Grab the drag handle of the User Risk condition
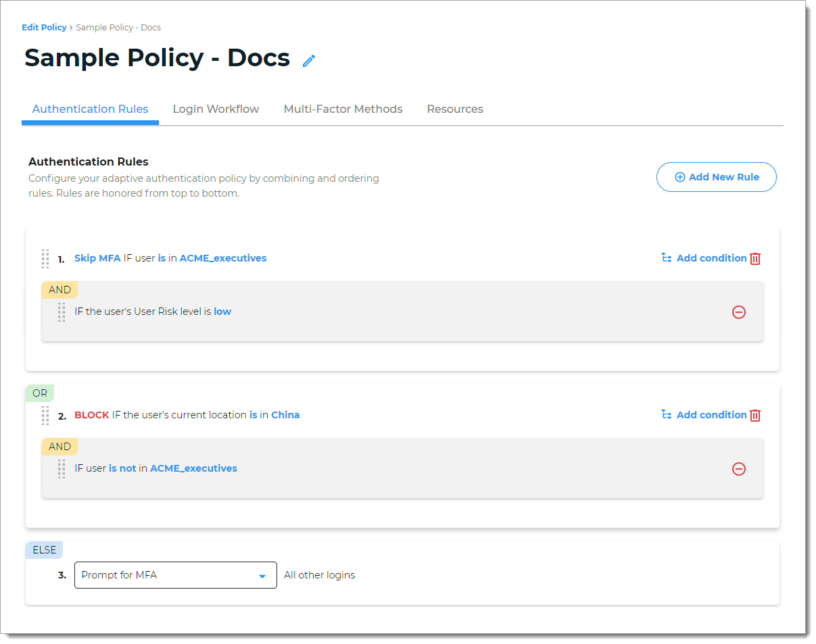The height and width of the screenshot is (644, 816). tap(61, 312)
